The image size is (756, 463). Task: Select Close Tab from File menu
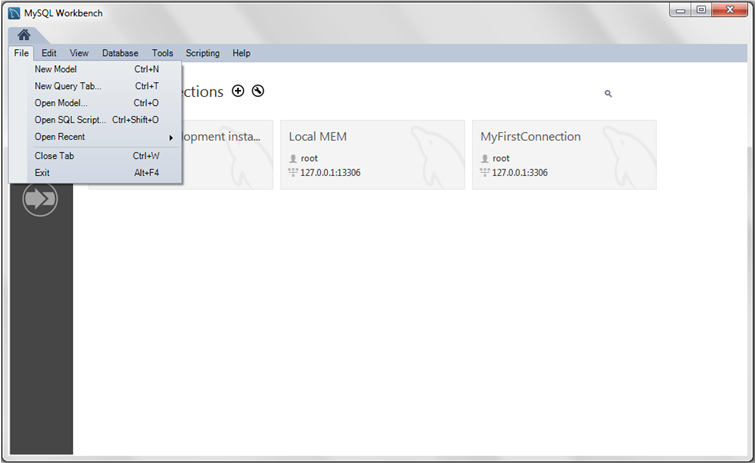pos(54,156)
